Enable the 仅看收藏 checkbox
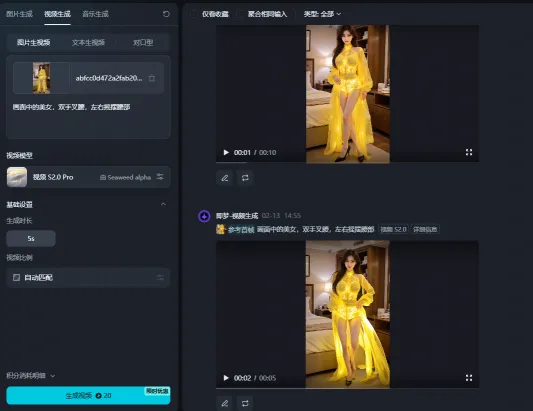 (x=194, y=14)
